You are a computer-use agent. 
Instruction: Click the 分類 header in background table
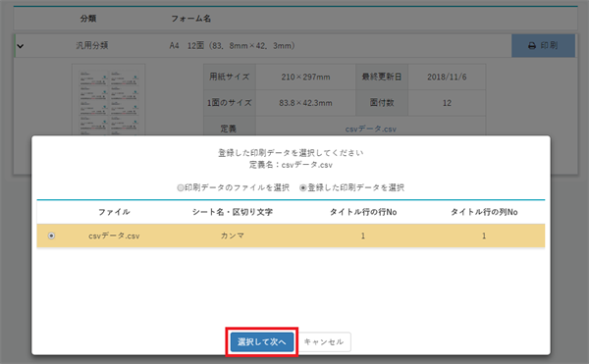point(88,19)
